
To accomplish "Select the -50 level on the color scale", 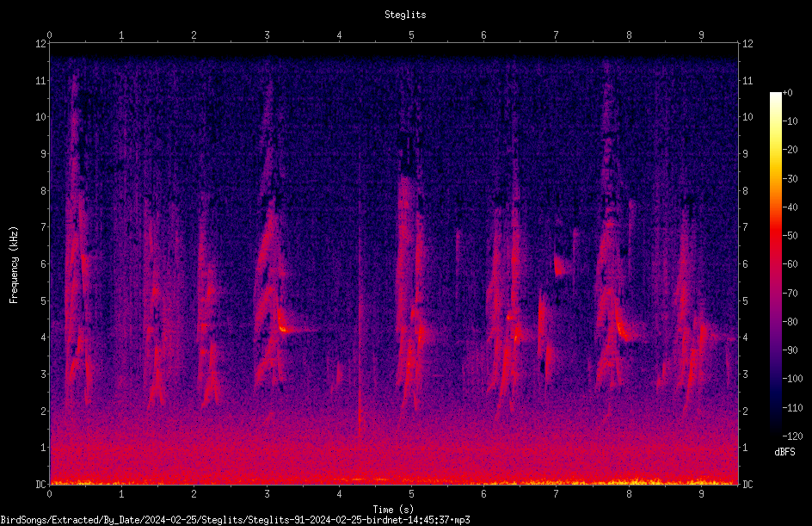I will coord(790,235).
